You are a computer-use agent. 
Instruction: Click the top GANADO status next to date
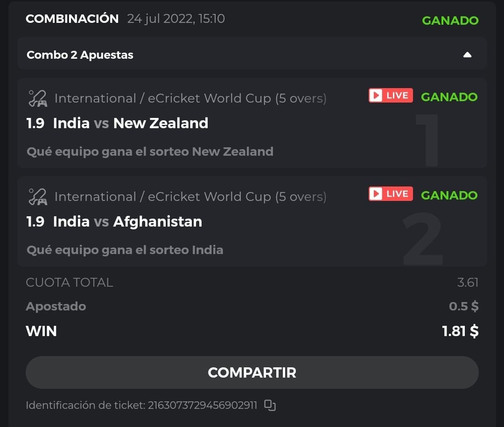click(450, 21)
